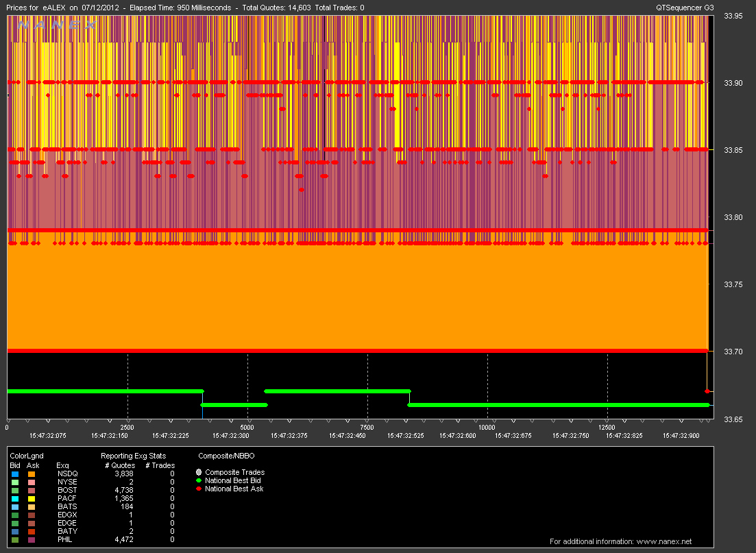Click the 33.85 price axis label
The width and height of the screenshot is (756, 553).
click(733, 151)
